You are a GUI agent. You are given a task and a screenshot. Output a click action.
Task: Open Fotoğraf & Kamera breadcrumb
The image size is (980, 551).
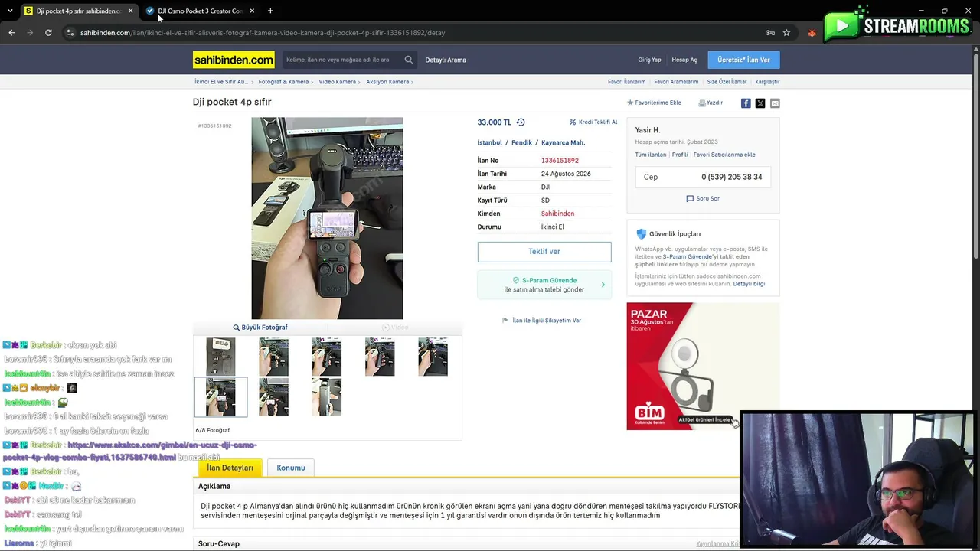[x=283, y=82]
